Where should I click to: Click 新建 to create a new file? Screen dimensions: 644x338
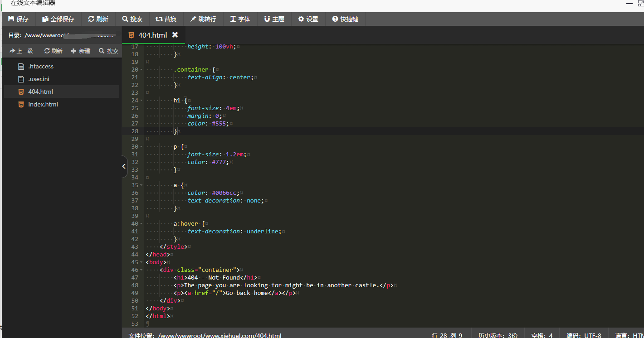point(81,51)
